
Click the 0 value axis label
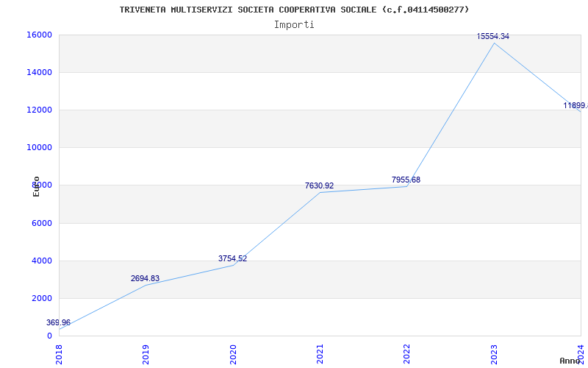(x=49, y=336)
